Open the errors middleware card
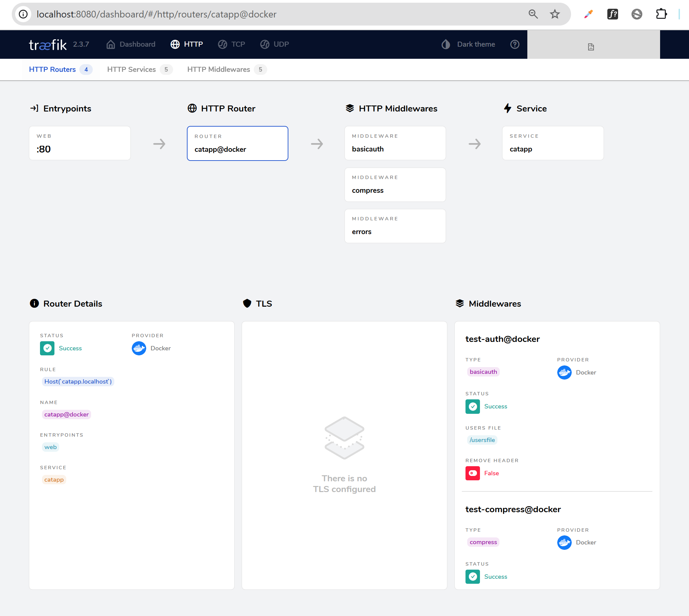 pos(395,226)
